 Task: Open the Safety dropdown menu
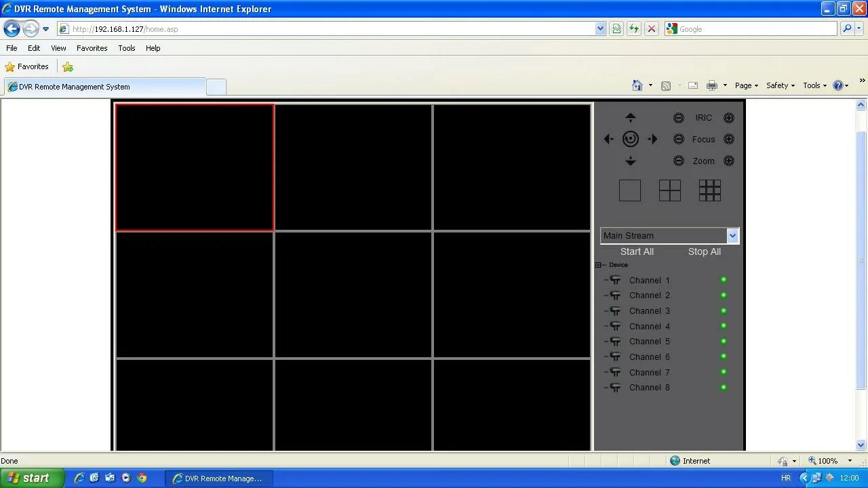780,85
